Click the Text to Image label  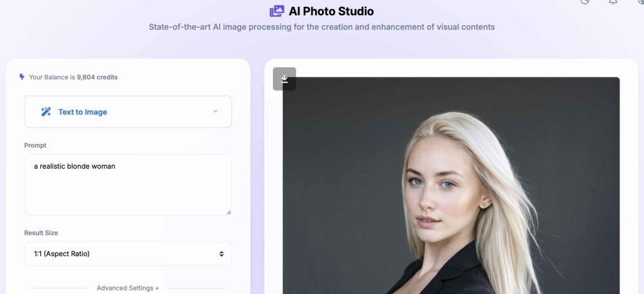82,112
